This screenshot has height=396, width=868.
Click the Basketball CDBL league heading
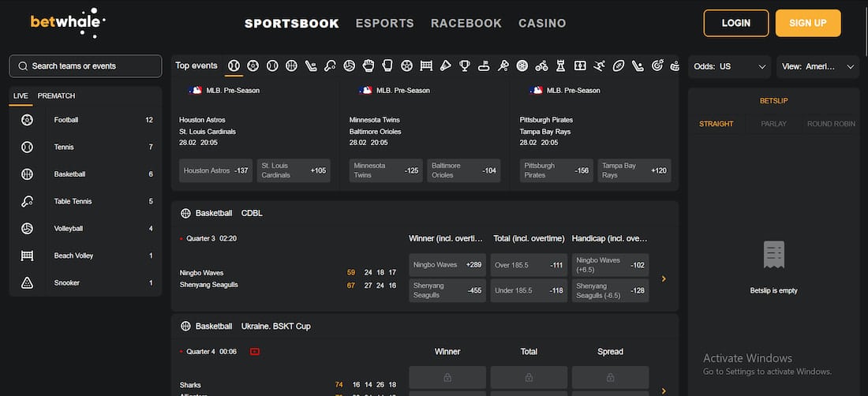coord(229,213)
